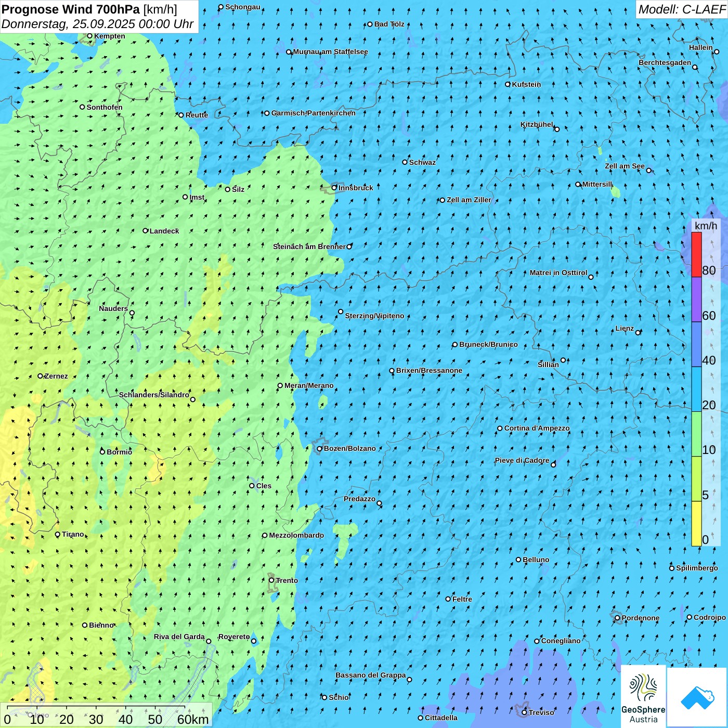Screen dimensions: 728x728
Task: Click the Bormio location dot
Action: [x=102, y=452]
